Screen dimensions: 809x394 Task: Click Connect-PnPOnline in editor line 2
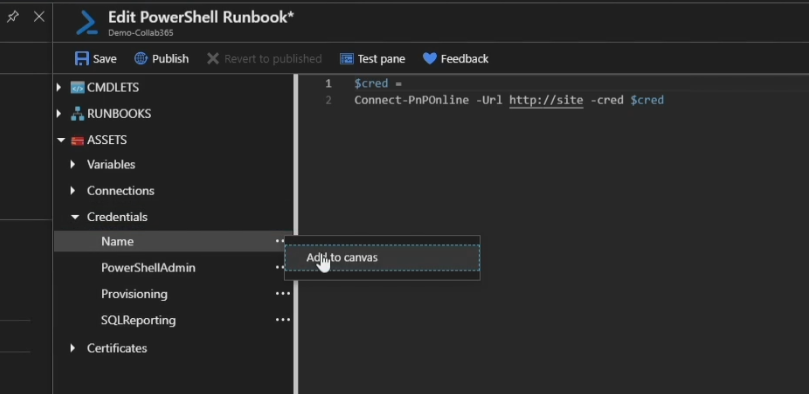pos(411,100)
